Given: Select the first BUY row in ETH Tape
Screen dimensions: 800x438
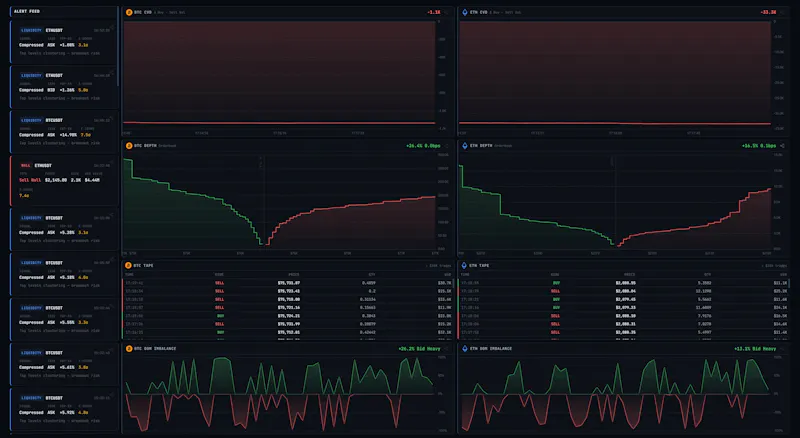Looking at the screenshot, I should click(623, 283).
